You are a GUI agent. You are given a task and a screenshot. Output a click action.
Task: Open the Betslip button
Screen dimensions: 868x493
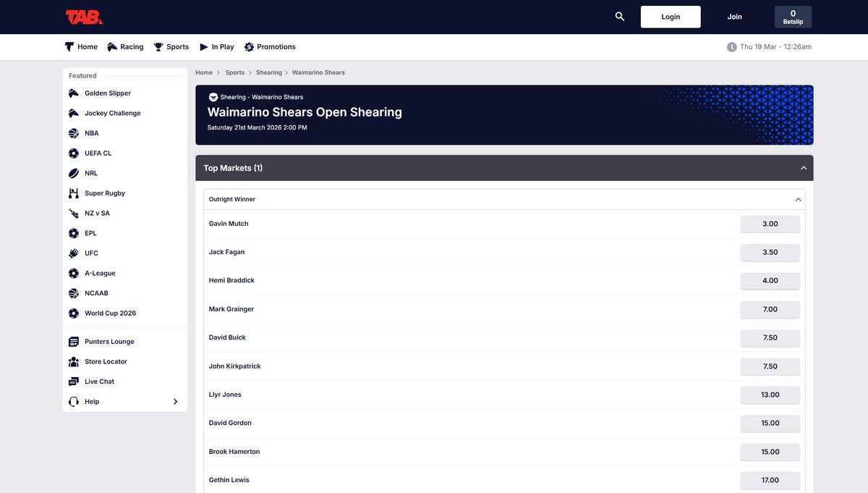[793, 17]
